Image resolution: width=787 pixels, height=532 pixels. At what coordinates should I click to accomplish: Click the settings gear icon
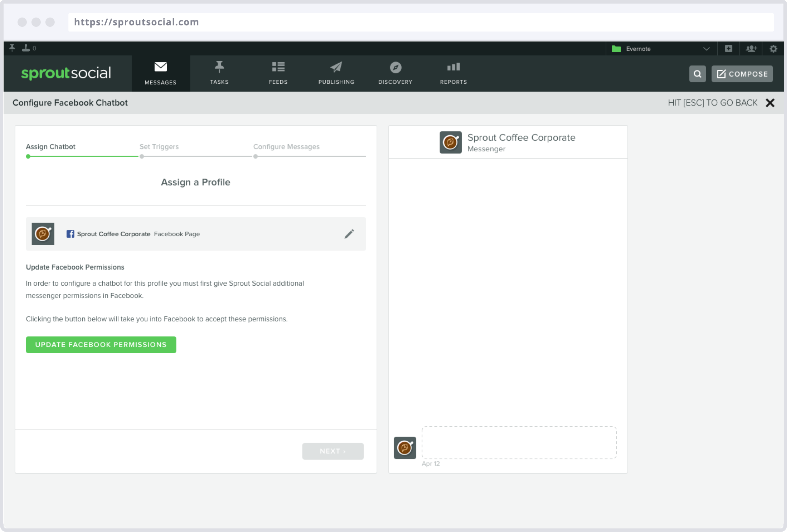click(x=773, y=49)
